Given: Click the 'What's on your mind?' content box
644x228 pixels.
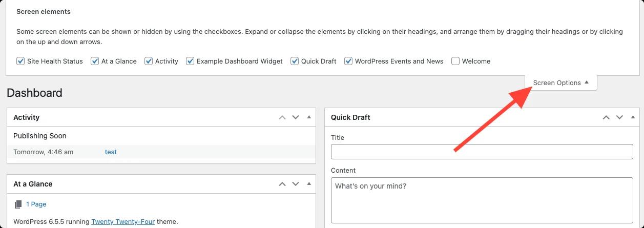Looking at the screenshot, I should click(x=482, y=200).
